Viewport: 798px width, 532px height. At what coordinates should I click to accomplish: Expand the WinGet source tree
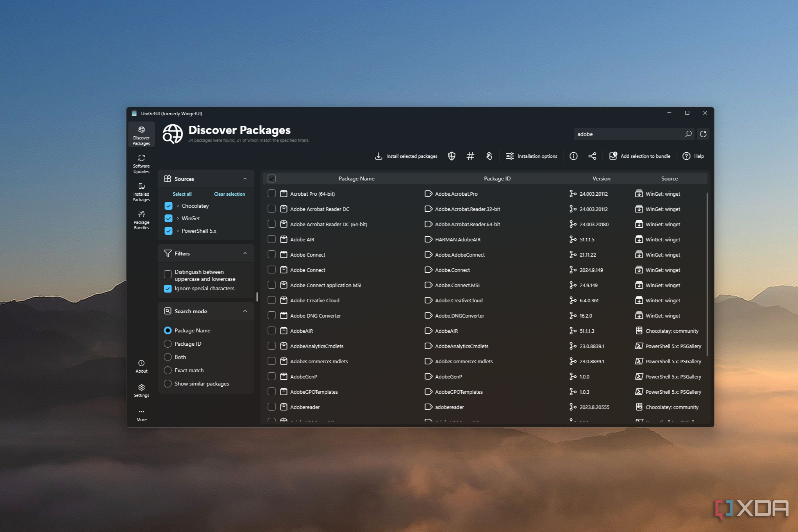click(x=178, y=218)
